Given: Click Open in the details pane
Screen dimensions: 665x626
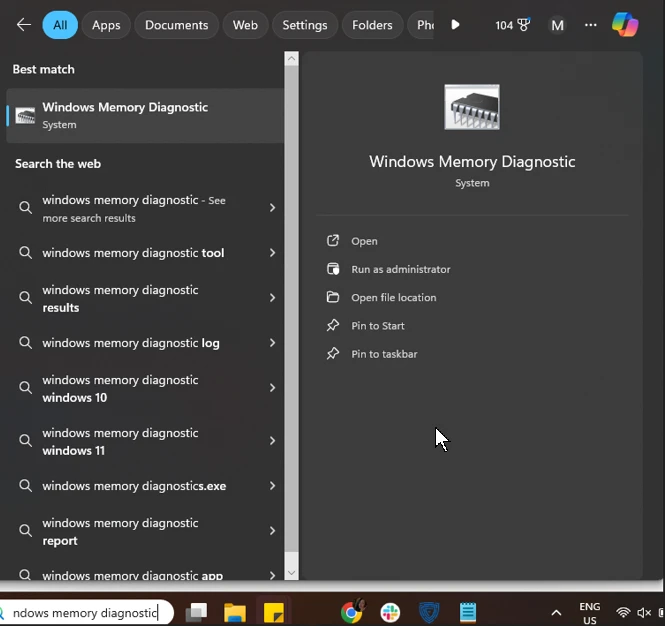Looking at the screenshot, I should click(x=364, y=241).
